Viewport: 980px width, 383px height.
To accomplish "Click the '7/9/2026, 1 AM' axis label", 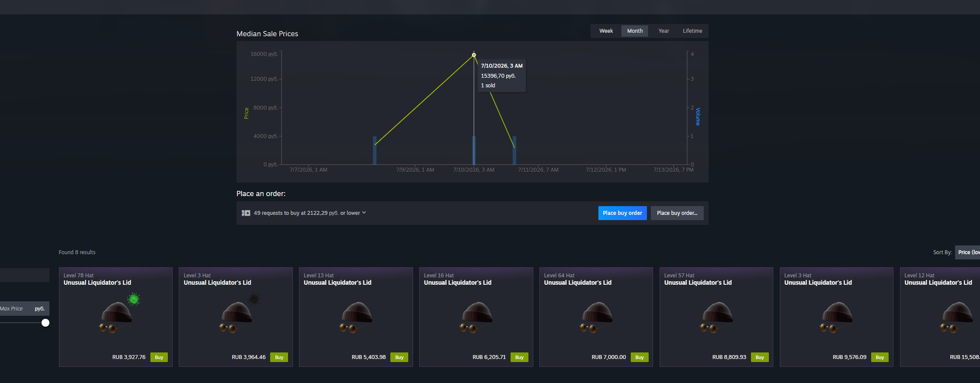I will click(415, 170).
